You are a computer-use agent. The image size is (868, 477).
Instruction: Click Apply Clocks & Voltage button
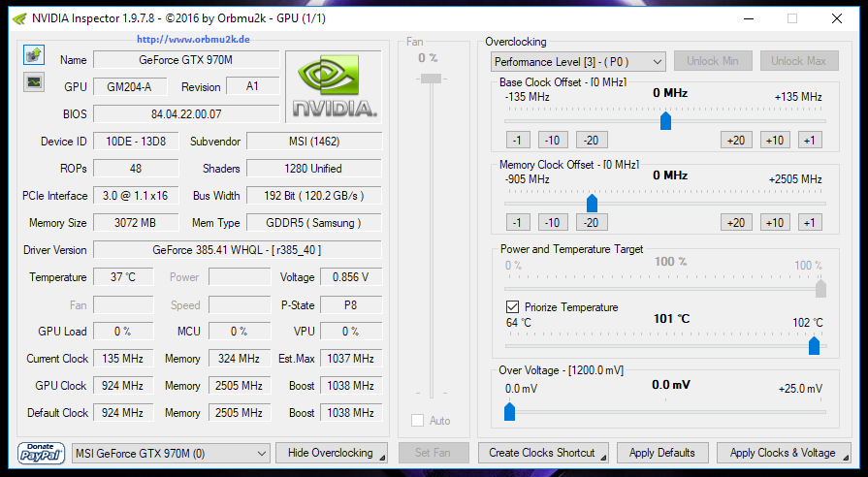click(x=784, y=453)
